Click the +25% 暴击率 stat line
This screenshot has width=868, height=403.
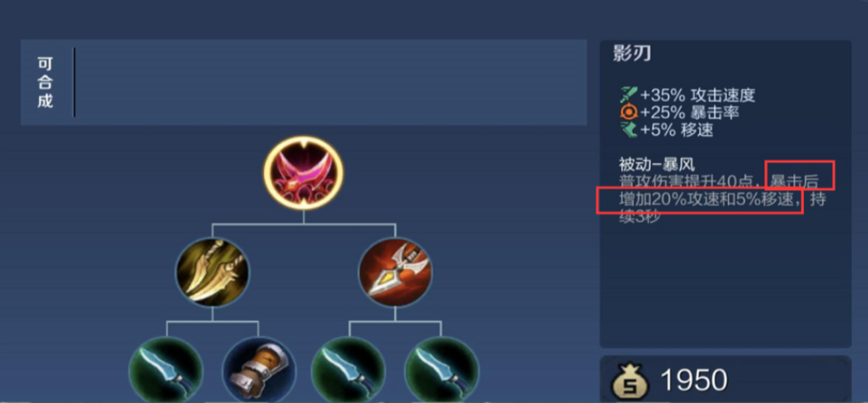(x=690, y=113)
